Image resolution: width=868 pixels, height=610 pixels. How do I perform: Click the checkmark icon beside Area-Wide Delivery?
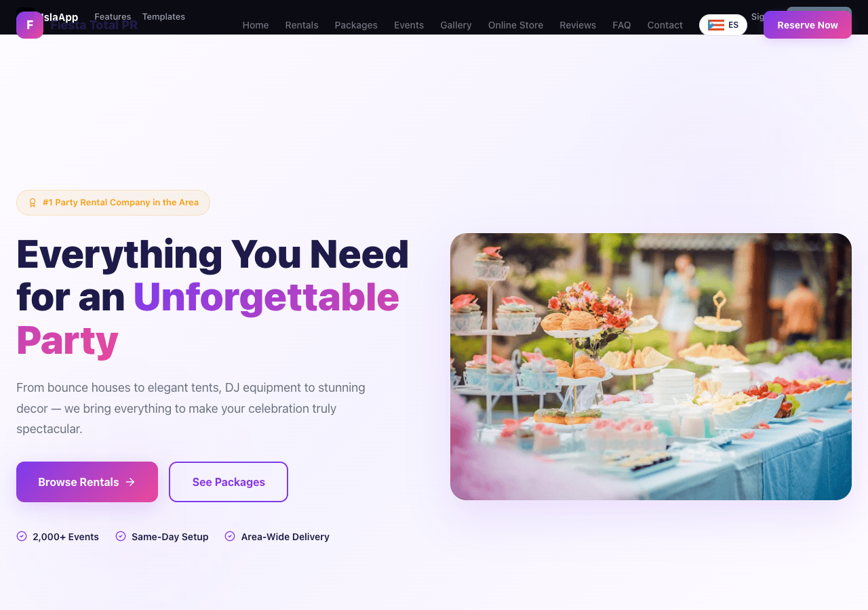[230, 536]
